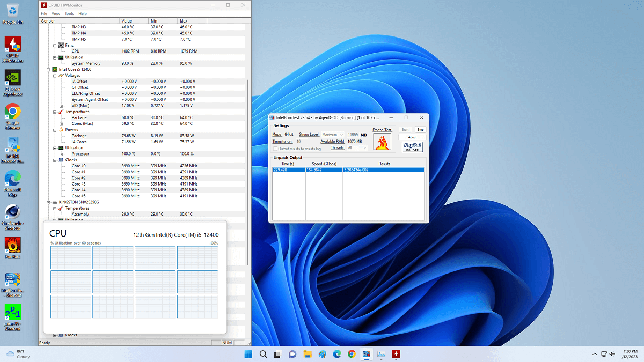Open the Intel Extreme Tuning desktop shortcut
644x362 pixels.
(12, 150)
